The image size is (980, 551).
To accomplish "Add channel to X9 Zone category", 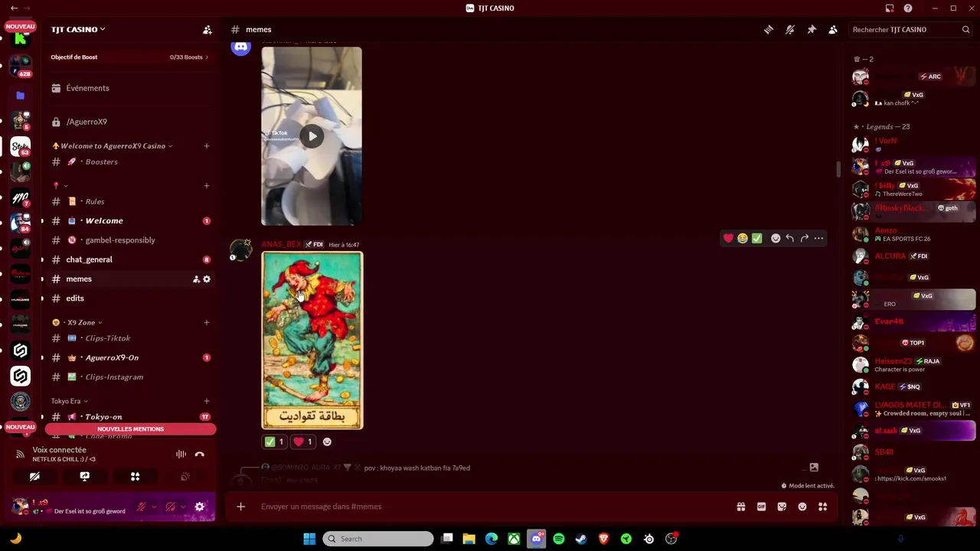I will click(206, 323).
